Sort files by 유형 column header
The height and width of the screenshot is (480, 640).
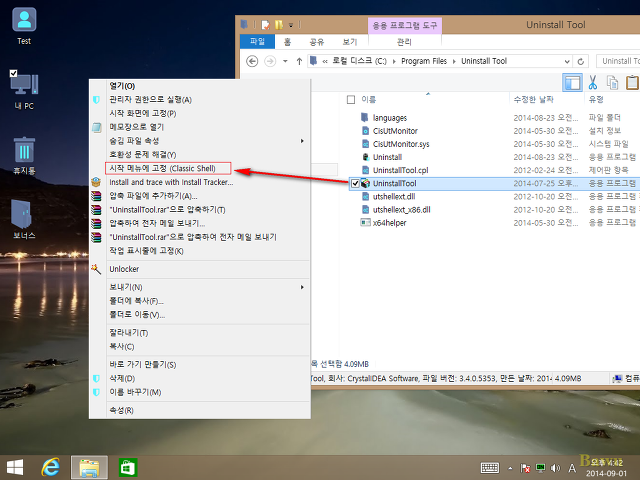click(x=596, y=99)
